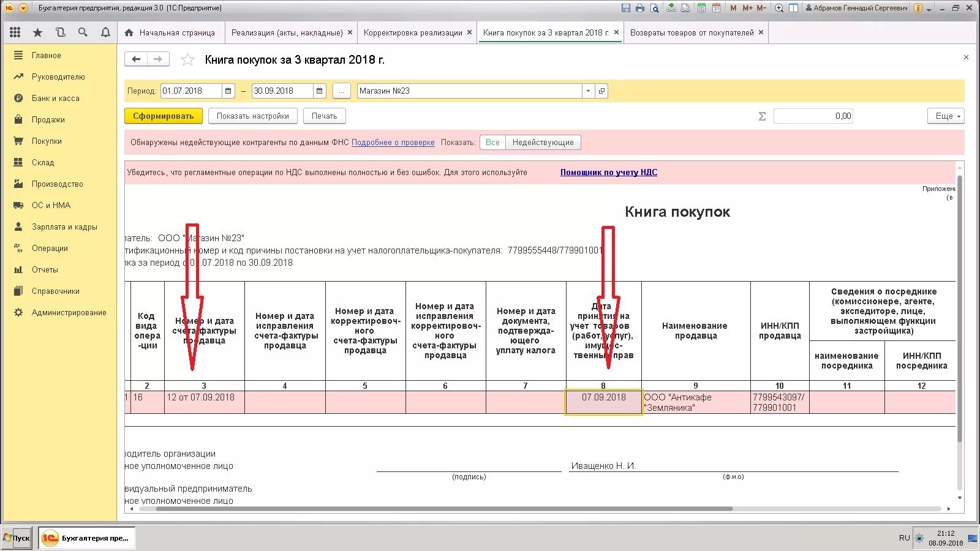Viewport: 980px width, 551px height.
Task: Switch to Возвраты товаров от покупателей tab
Action: [692, 32]
